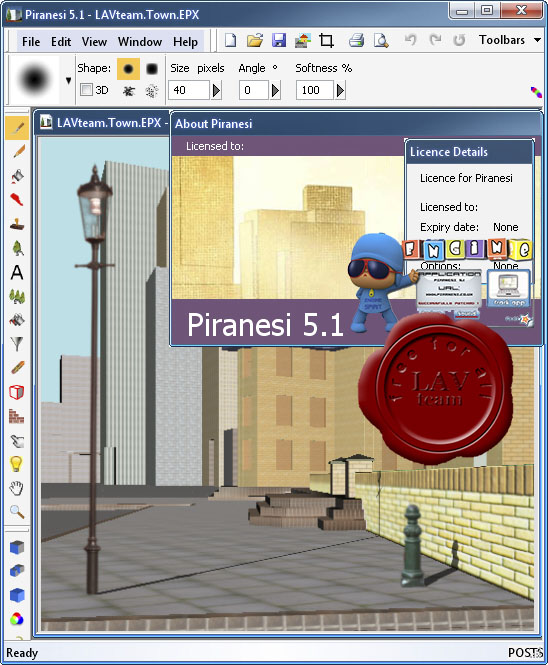Click the LAVteam.Town.EPX document title bar
This screenshot has height=665, width=548.
pyautogui.click(x=102, y=123)
